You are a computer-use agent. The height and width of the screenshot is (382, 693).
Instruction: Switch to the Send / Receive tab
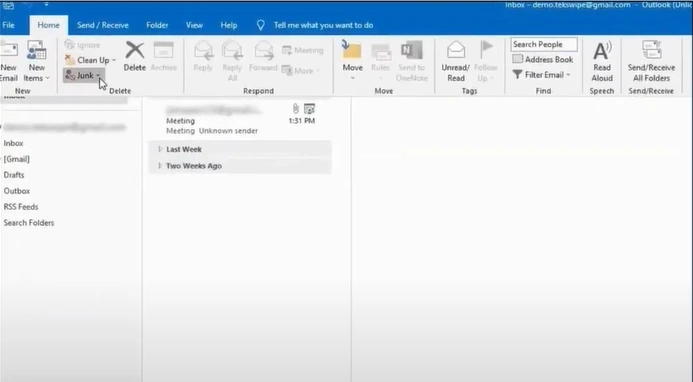(x=103, y=25)
